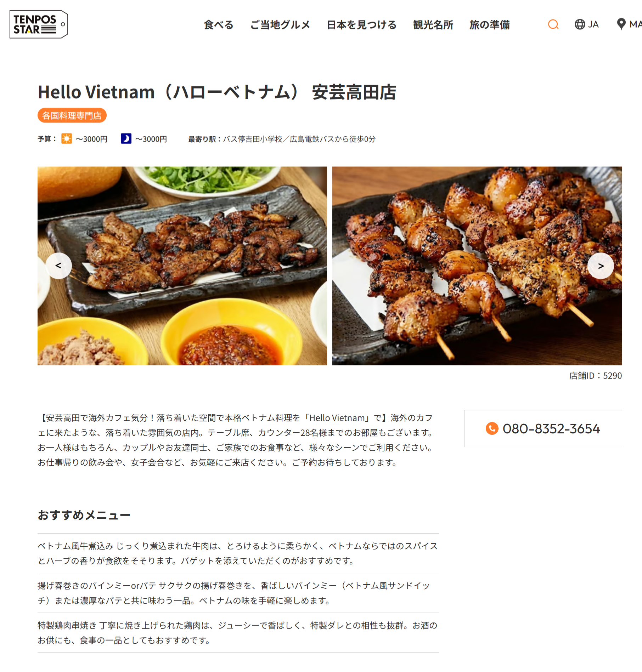642x672 pixels.
Task: Click the TENPOS STAR logo
Action: click(39, 24)
